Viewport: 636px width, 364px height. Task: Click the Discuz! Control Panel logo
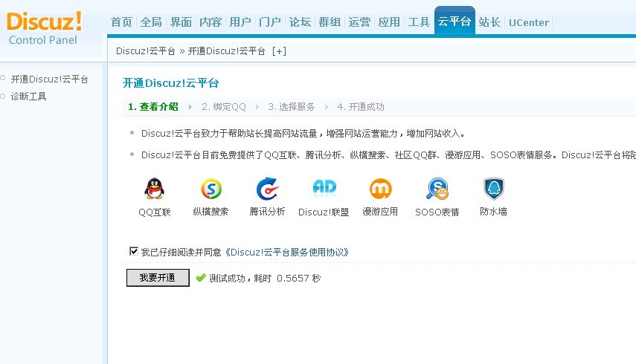click(x=44, y=28)
